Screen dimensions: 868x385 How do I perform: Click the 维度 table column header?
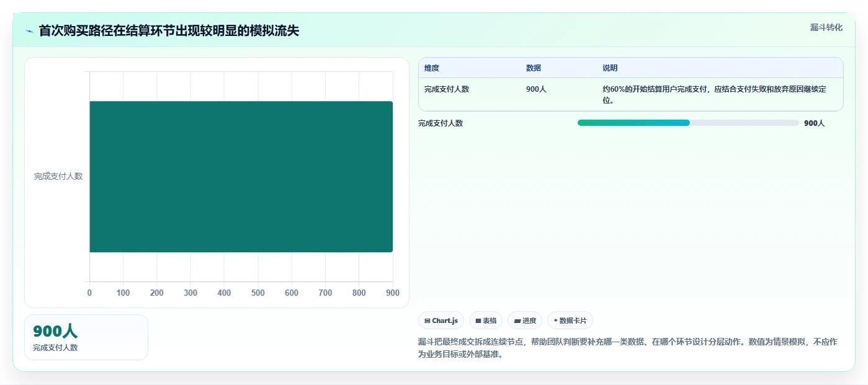[x=432, y=68]
